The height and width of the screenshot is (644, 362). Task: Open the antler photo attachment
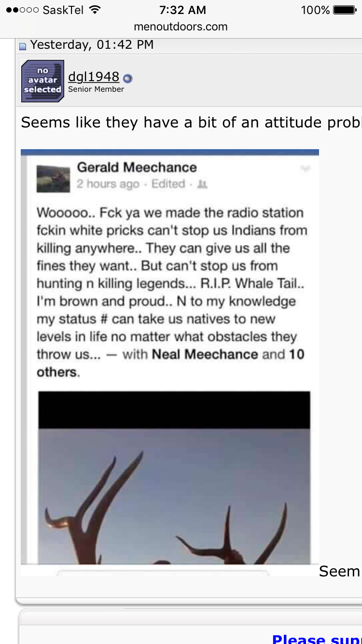tap(174, 496)
